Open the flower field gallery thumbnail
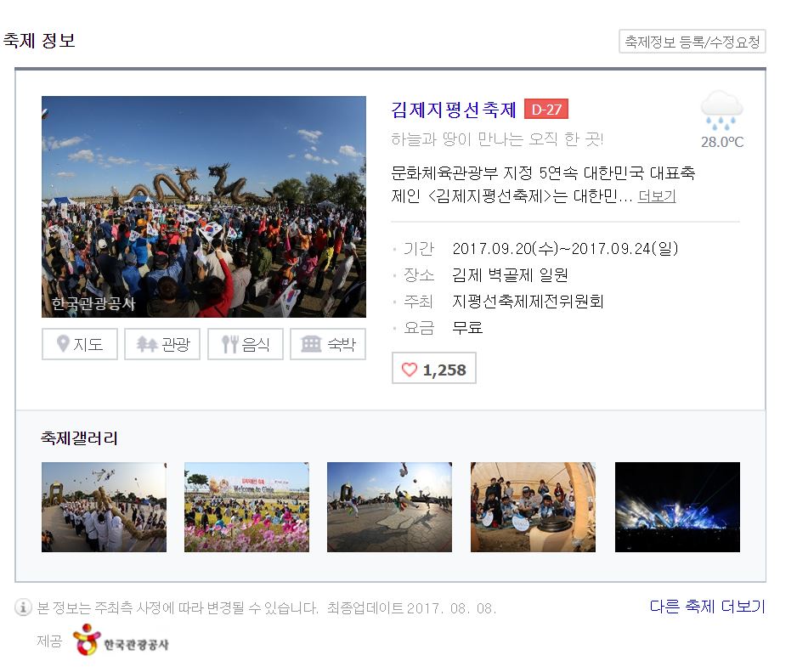Viewport: 797px width, 672px height. [x=246, y=507]
